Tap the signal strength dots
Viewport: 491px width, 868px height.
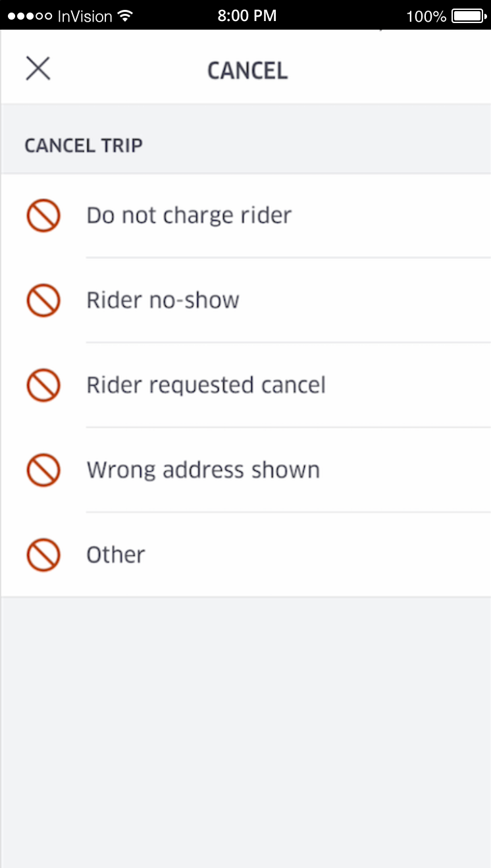pos(29,16)
